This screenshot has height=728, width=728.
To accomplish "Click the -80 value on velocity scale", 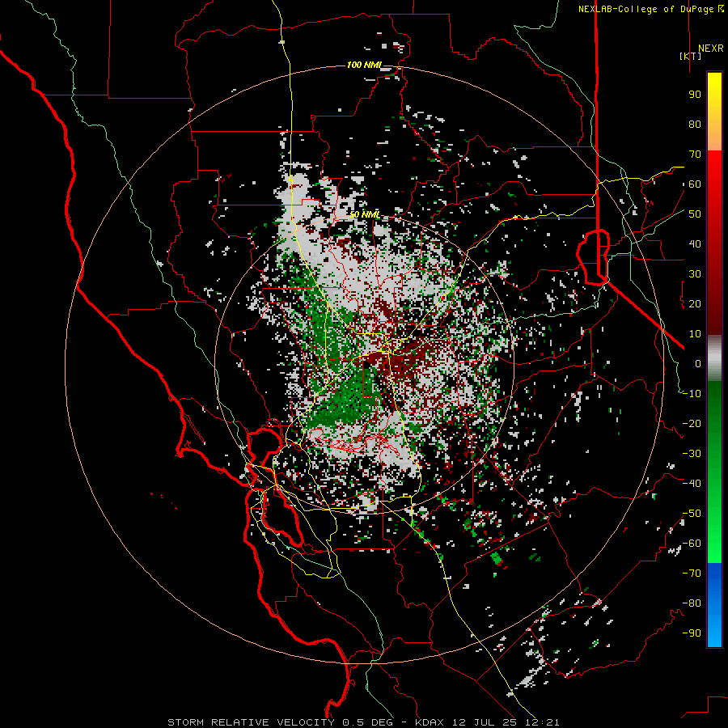I will [692, 603].
